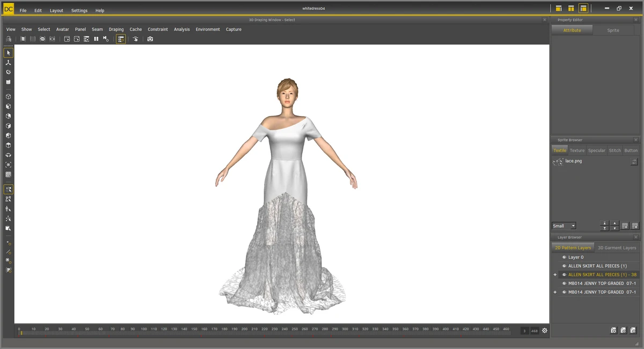
Task: Select the highlighted panel select tool in left toolbar
Action: point(8,190)
